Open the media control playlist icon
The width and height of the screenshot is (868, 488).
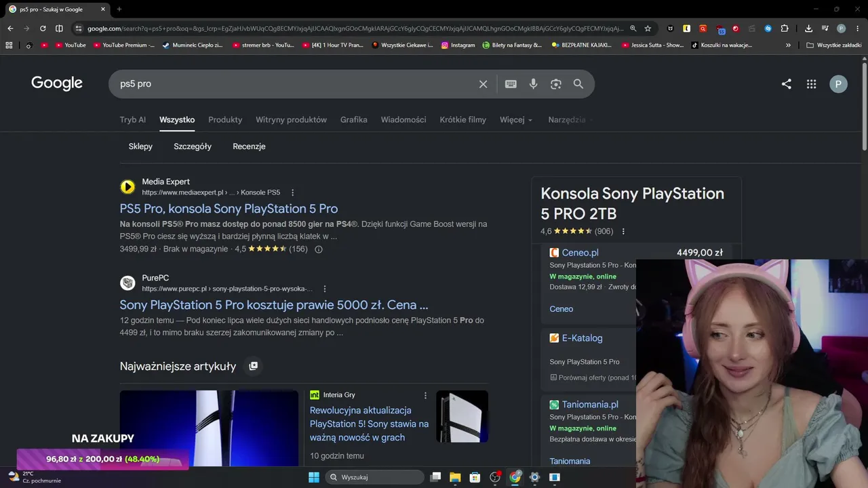[825, 28]
